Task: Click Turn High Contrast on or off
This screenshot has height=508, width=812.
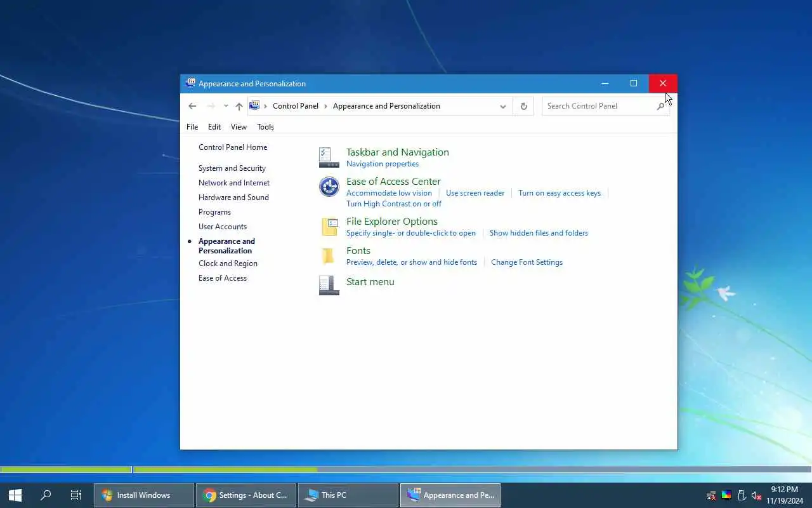Action: coord(394,204)
